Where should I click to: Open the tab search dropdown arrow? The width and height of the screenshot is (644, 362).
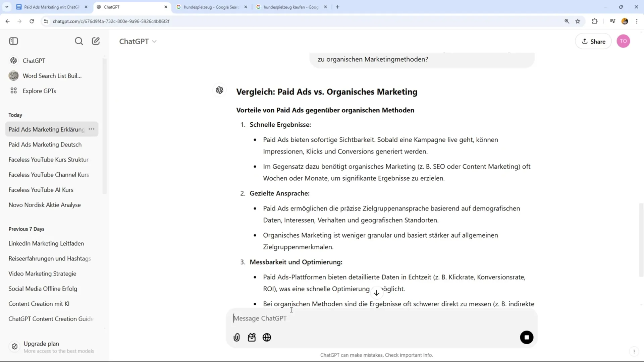7,7
